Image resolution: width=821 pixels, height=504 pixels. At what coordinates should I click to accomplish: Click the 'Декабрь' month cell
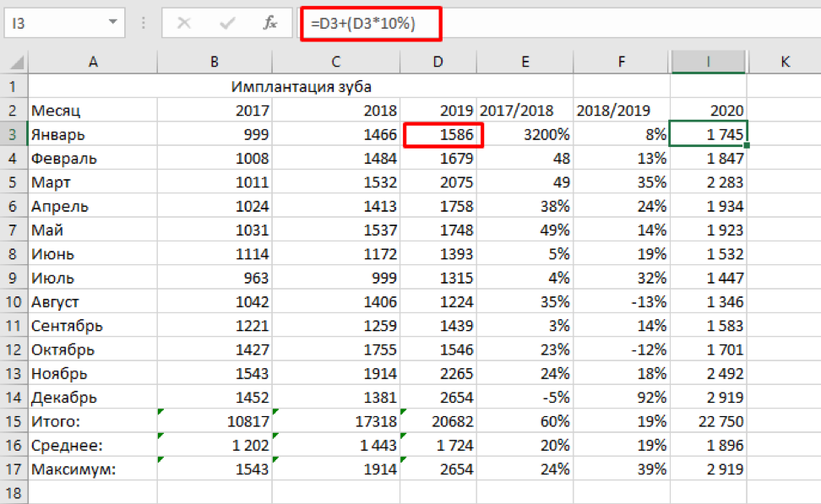(93, 398)
